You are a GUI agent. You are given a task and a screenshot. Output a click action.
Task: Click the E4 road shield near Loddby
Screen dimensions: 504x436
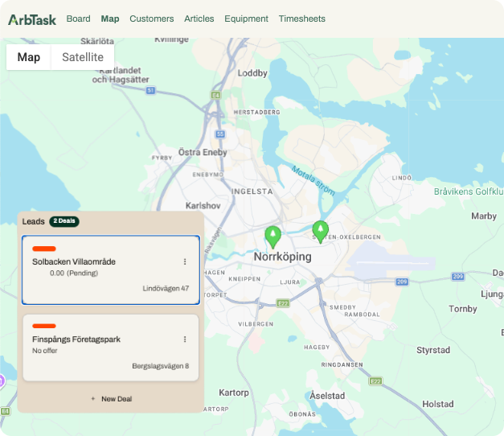click(x=215, y=95)
